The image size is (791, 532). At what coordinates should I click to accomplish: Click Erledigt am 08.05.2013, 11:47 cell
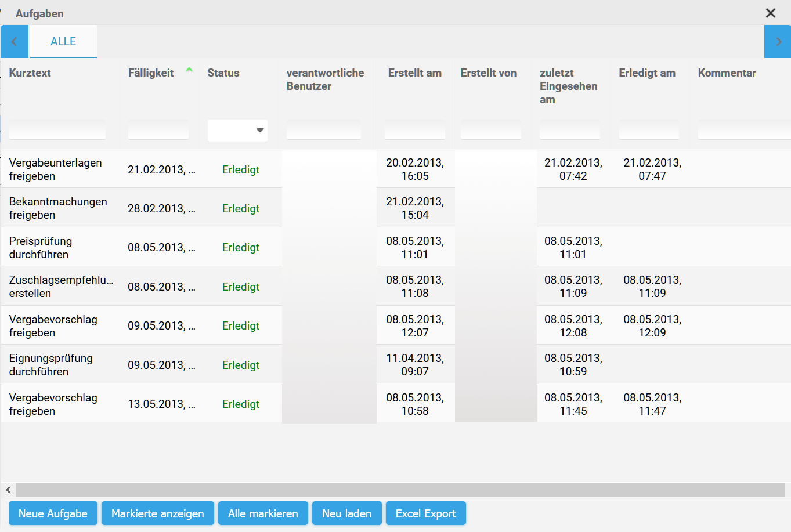coord(652,404)
